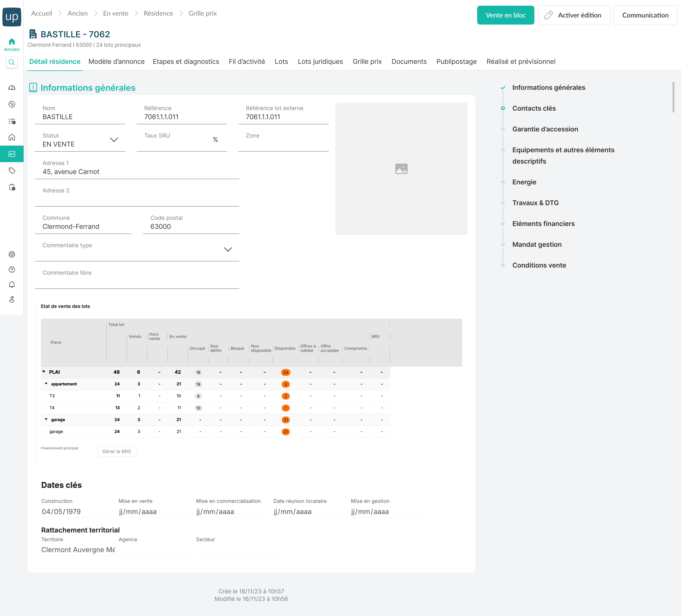681x616 pixels.
Task: Open the dashboard gauge icon
Action: pos(12,88)
